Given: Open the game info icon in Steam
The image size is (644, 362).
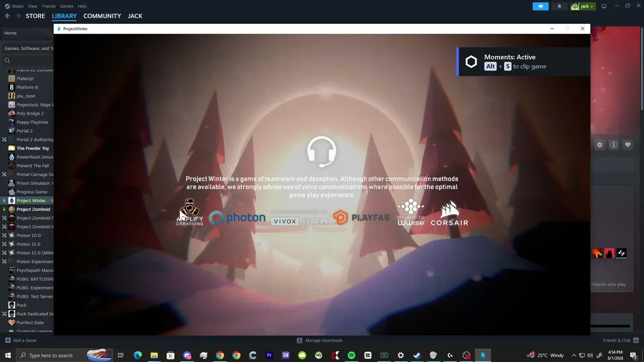Looking at the screenshot, I should 614,145.
